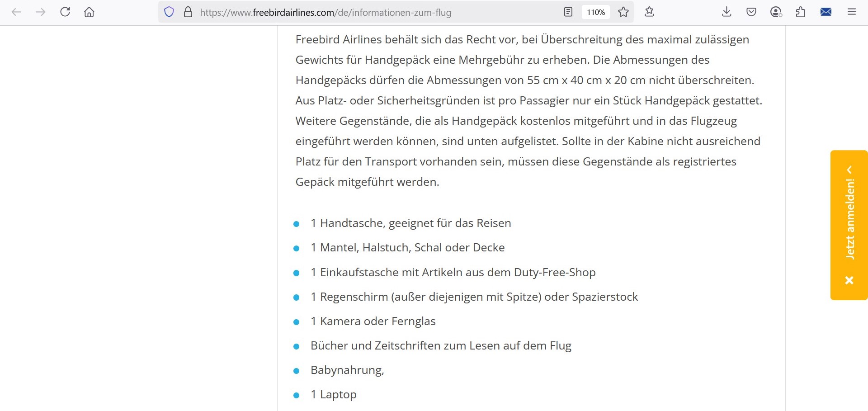The width and height of the screenshot is (868, 411).
Task: Reset the 110% zoom level
Action: [595, 12]
